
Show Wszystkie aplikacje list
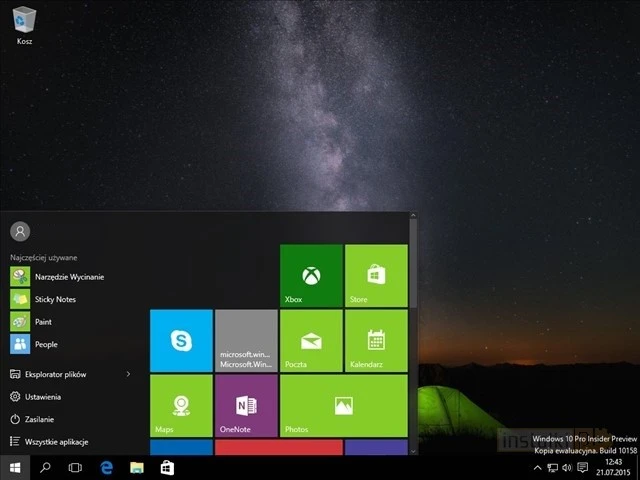point(55,442)
